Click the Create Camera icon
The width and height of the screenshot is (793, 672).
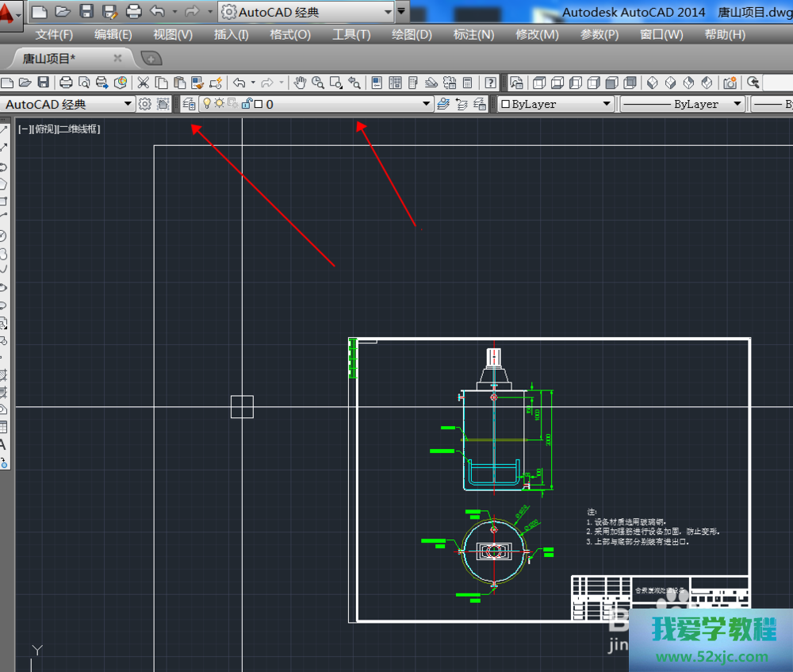[x=730, y=83]
